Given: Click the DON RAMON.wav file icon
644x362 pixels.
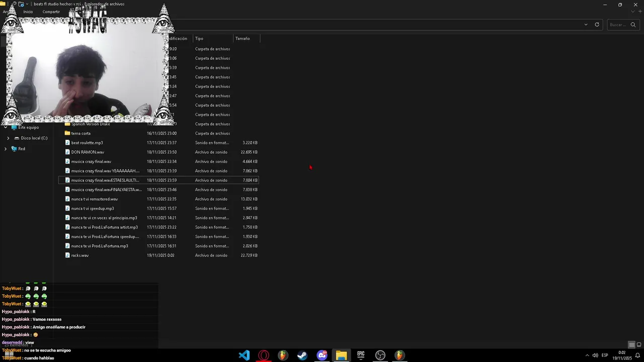Looking at the screenshot, I should pyautogui.click(x=67, y=152).
